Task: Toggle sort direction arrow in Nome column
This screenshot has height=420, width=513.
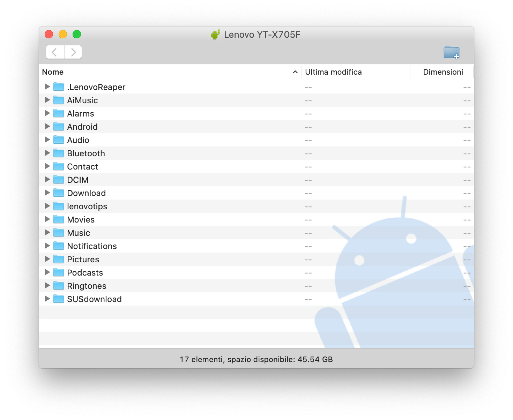Action: coord(295,72)
